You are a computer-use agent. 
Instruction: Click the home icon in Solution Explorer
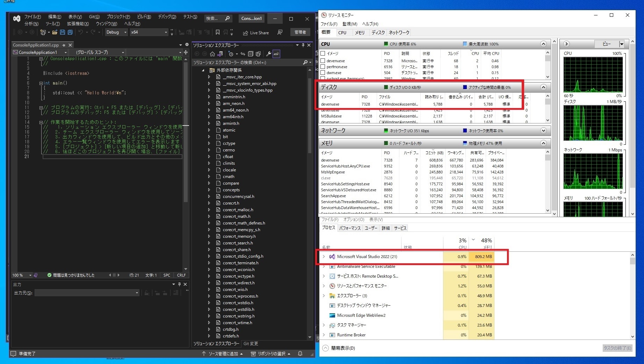pos(212,54)
